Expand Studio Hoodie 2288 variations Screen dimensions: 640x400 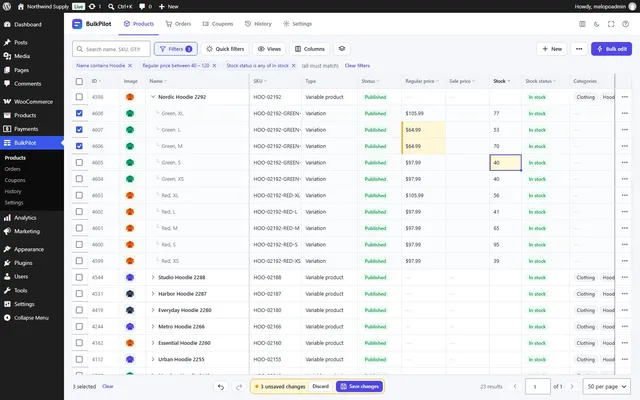pos(153,278)
